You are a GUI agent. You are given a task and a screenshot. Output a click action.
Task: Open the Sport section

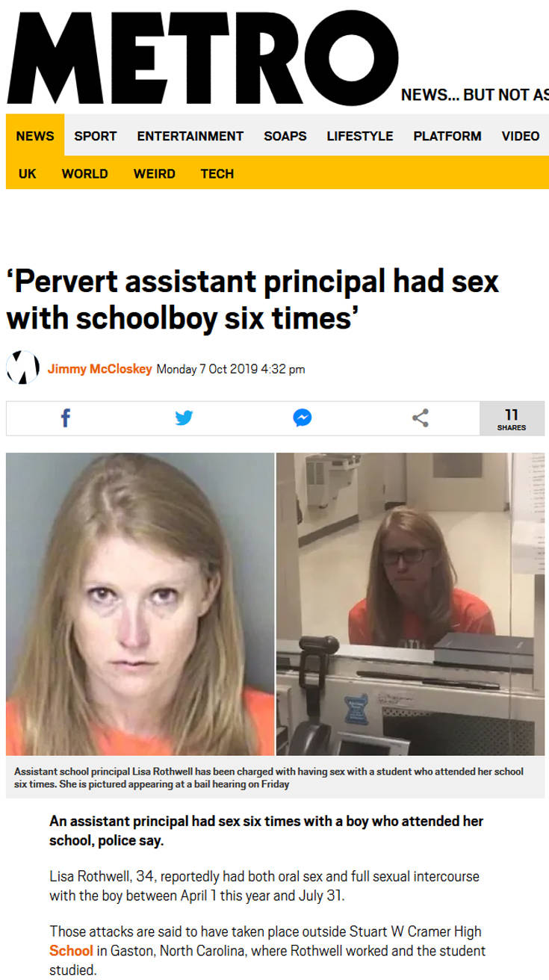tap(96, 136)
